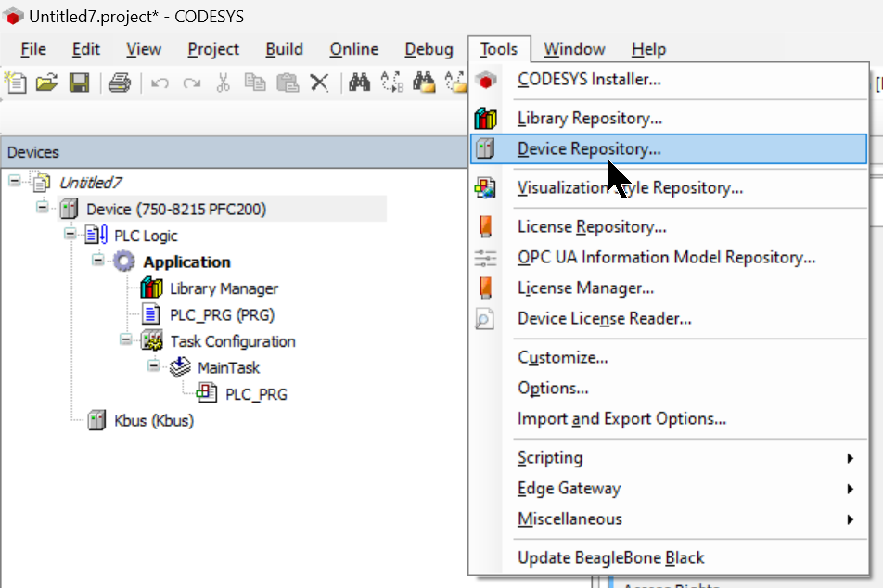883x588 pixels.
Task: Collapse the MainTask tree node
Action: (153, 366)
